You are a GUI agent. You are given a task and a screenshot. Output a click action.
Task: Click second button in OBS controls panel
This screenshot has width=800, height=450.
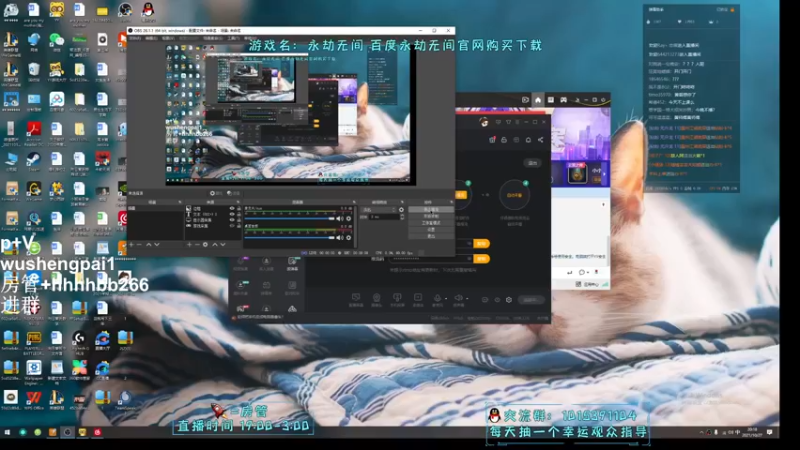pyautogui.click(x=431, y=216)
